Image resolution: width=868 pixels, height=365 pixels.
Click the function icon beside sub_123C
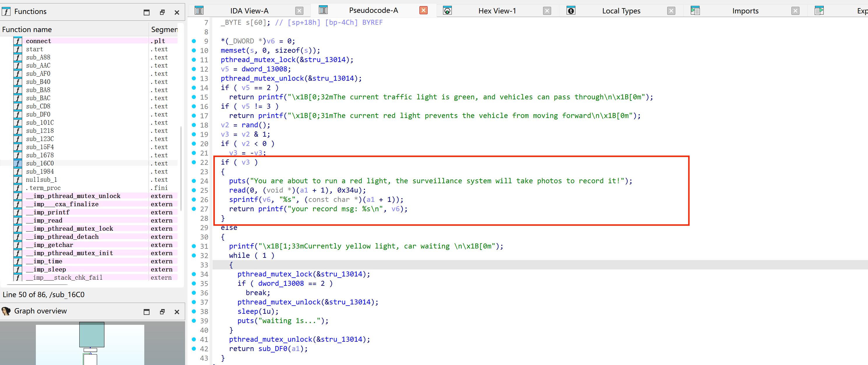pyautogui.click(x=17, y=139)
